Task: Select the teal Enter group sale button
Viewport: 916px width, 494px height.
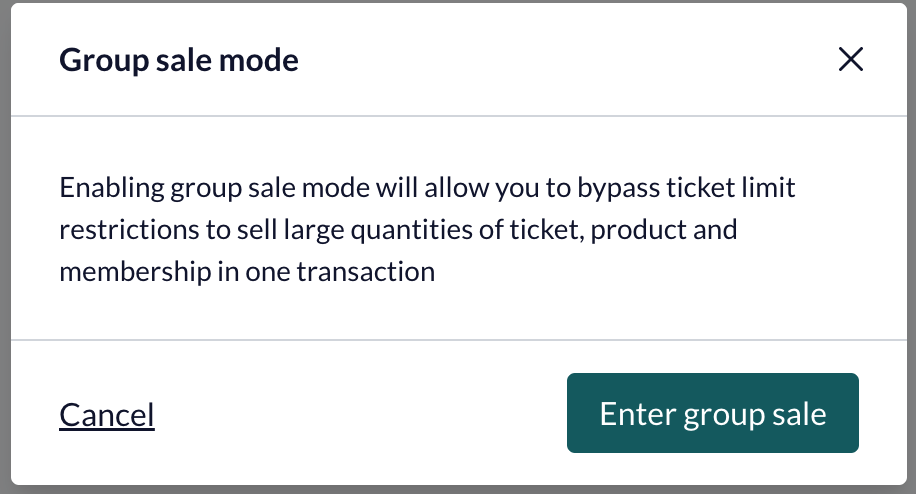Action: tap(713, 413)
